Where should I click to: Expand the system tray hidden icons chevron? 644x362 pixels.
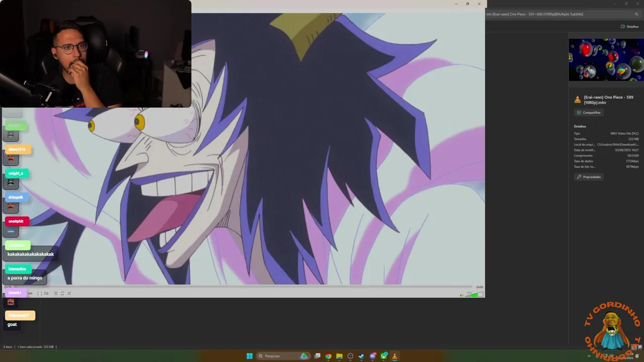coord(589,356)
